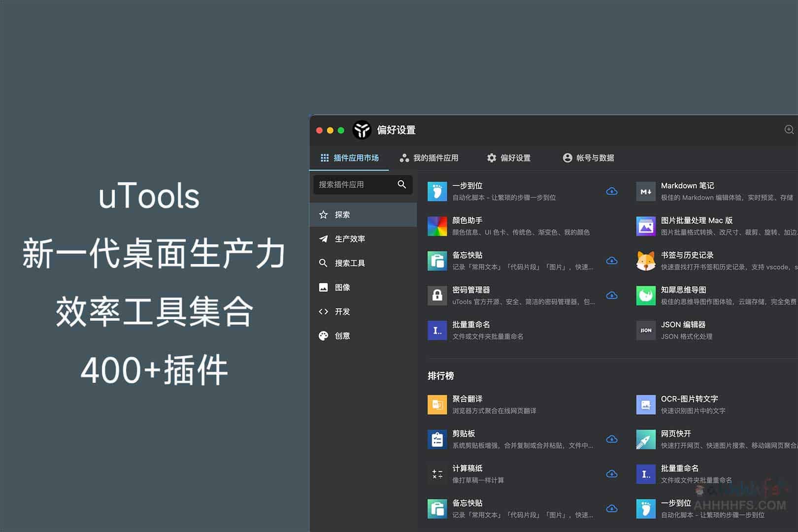This screenshot has height=532, width=798.
Task: Click the 搜索插件应用 search field
Action: (x=363, y=184)
